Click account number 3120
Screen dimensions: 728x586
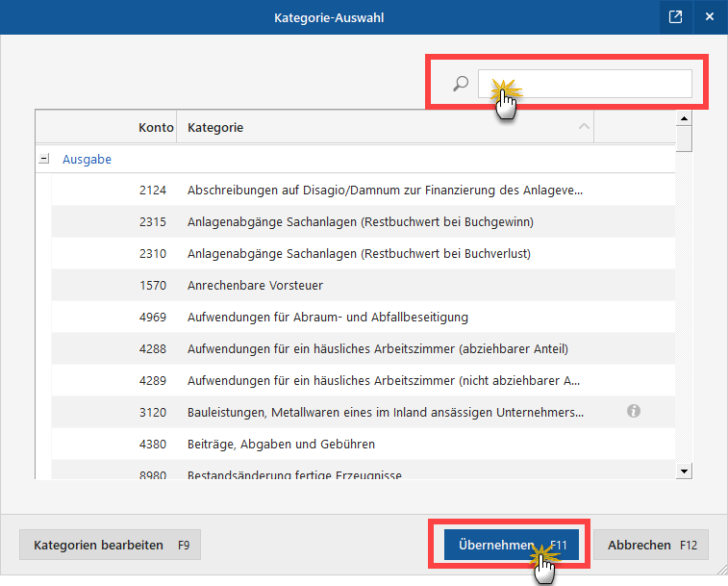[x=153, y=412]
